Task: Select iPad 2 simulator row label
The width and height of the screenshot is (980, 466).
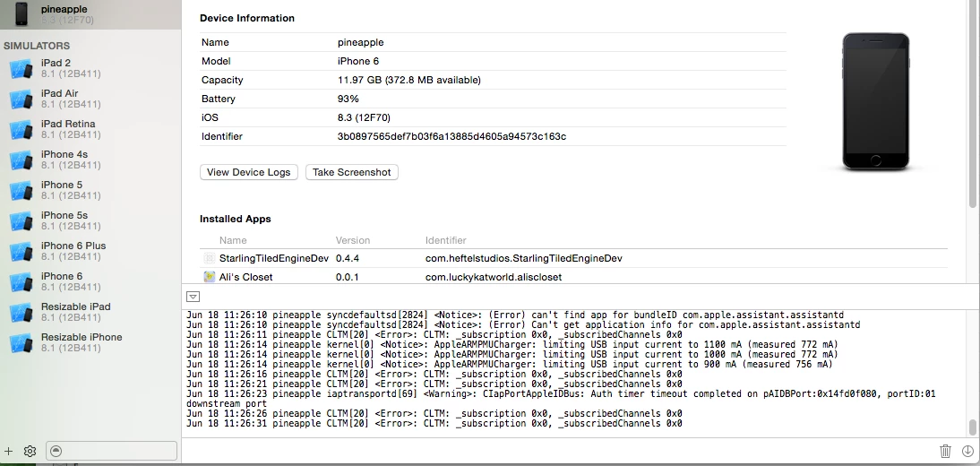Action: tap(56, 63)
